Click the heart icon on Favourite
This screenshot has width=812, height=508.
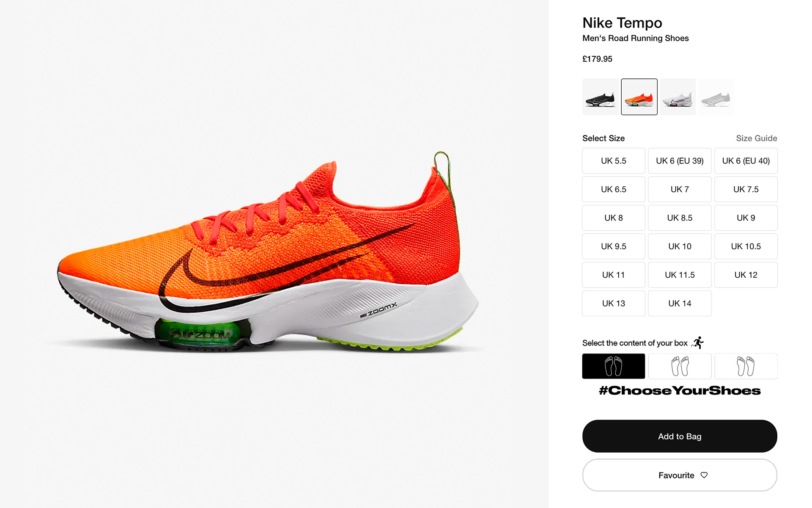704,475
